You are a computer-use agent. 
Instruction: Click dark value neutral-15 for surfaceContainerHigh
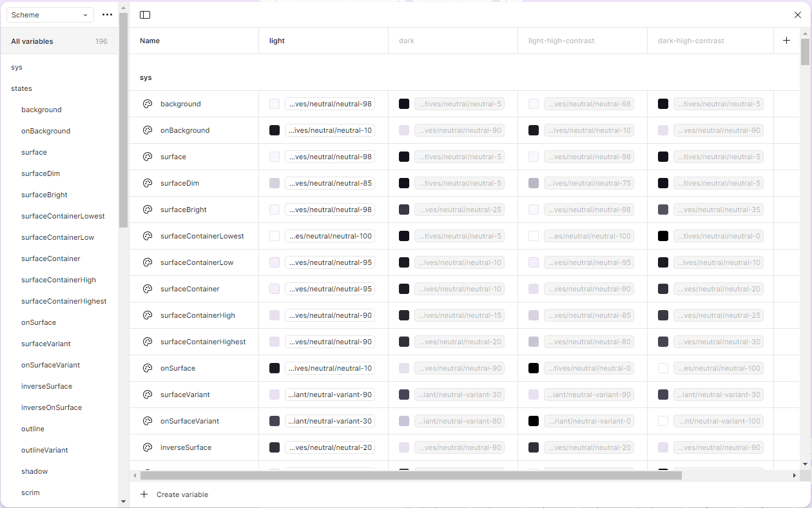[x=459, y=315]
